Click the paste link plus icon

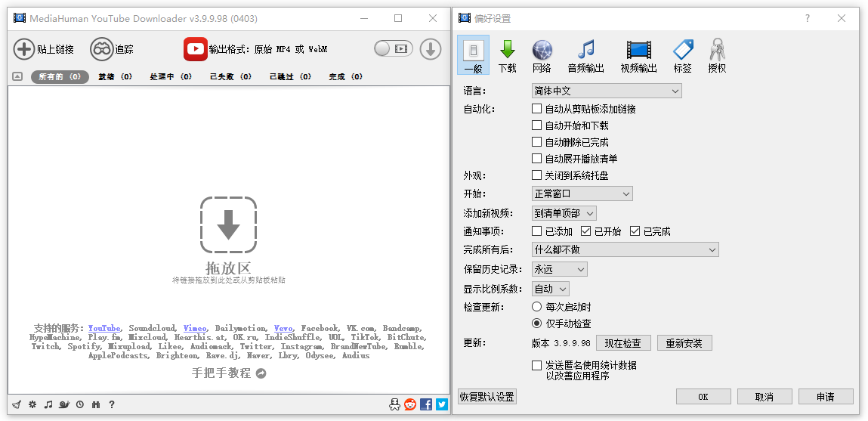(x=24, y=49)
